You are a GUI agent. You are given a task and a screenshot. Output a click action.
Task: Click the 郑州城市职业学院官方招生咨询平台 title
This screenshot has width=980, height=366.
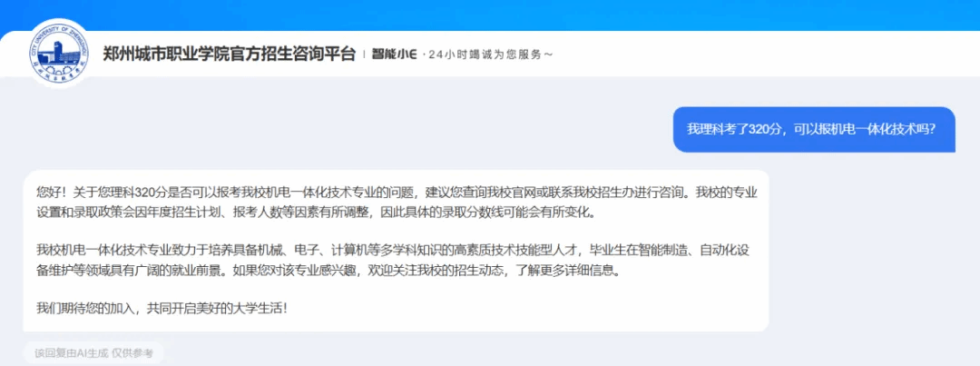pos(229,54)
